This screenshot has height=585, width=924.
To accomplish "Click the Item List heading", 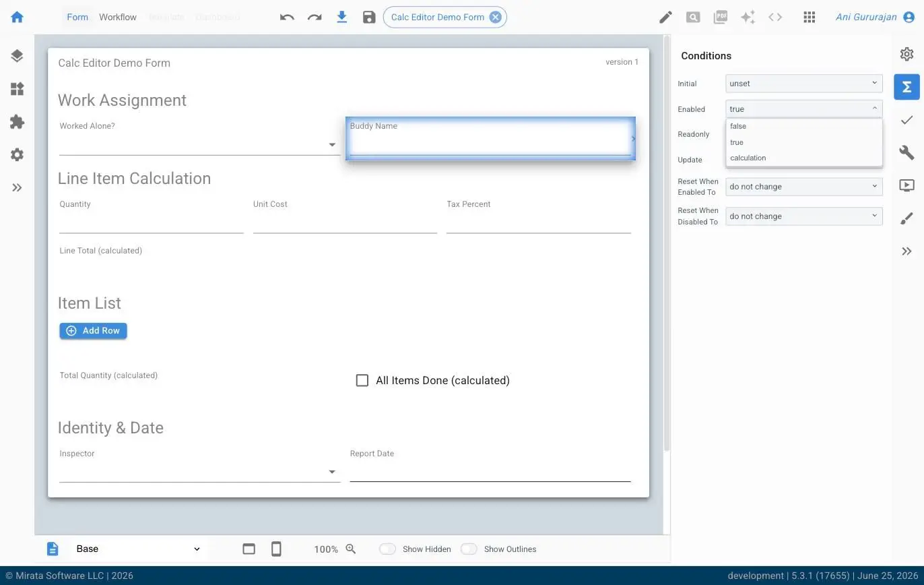I will [90, 303].
